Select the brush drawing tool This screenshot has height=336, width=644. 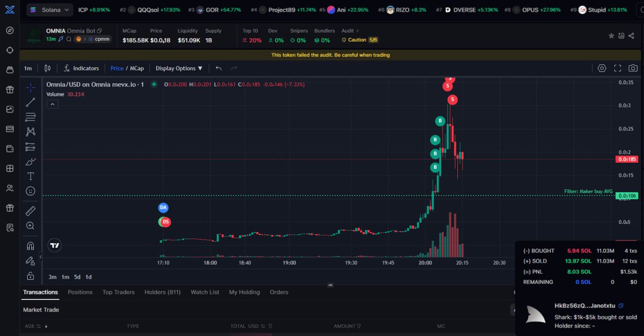tap(31, 161)
